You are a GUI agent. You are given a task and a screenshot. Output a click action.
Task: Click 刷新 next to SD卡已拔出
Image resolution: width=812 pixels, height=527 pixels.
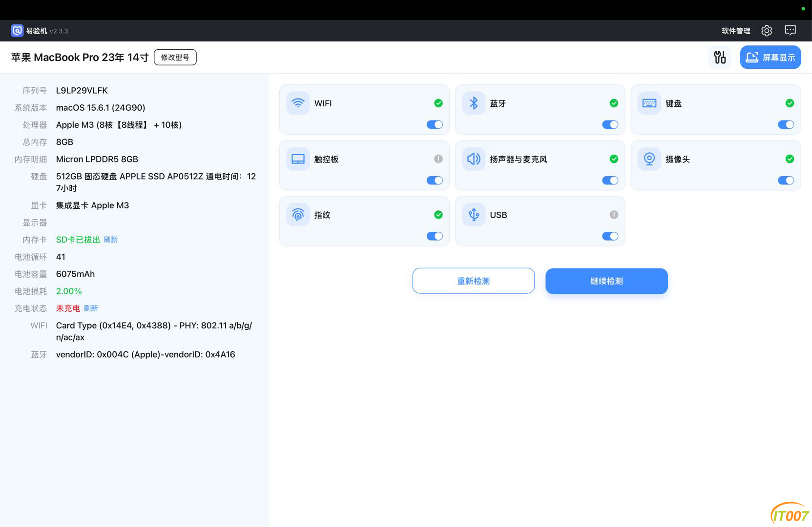click(111, 240)
